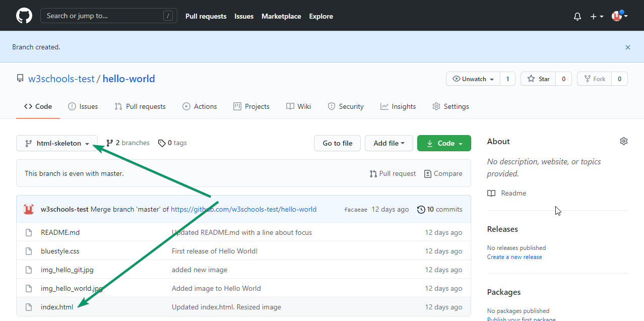View history via the 10 commits clock icon
This screenshot has width=644, height=321.
421,209
